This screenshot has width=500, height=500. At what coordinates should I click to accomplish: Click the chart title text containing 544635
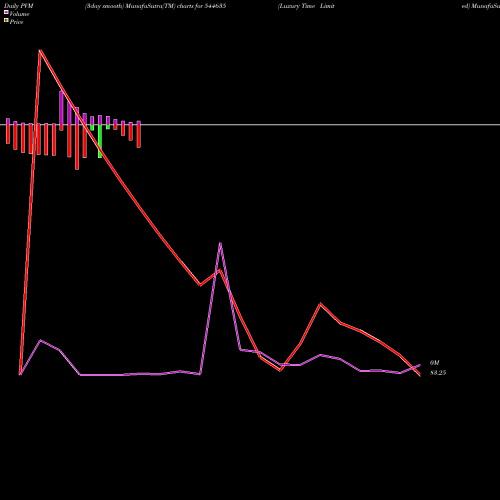[x=155, y=6]
